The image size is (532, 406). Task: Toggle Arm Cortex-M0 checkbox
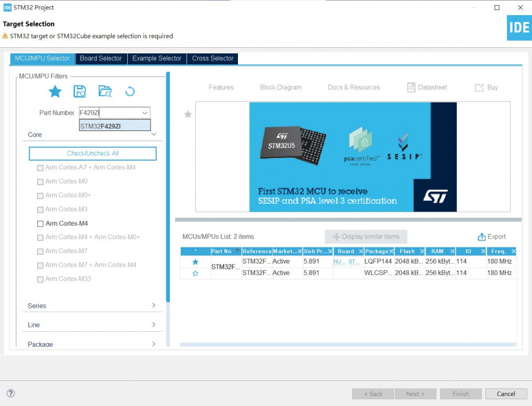point(40,181)
